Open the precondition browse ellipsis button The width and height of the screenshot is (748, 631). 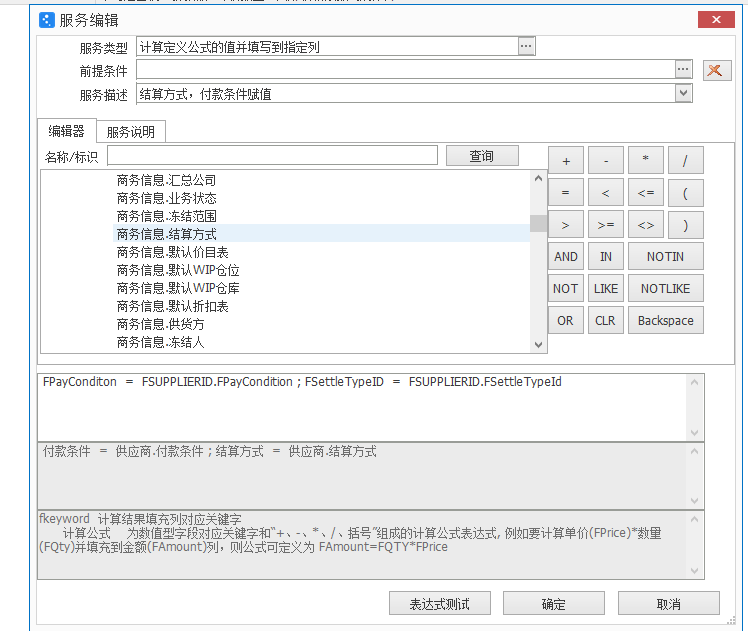click(683, 69)
